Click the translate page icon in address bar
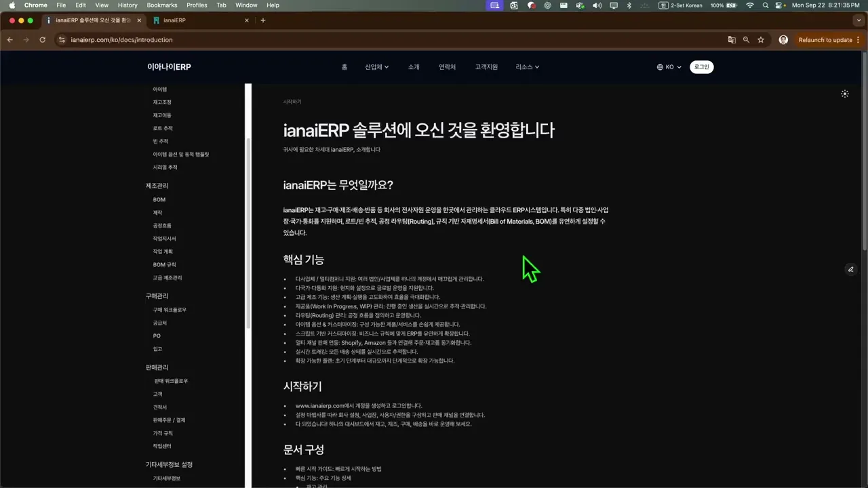The width and height of the screenshot is (868, 488). (732, 40)
